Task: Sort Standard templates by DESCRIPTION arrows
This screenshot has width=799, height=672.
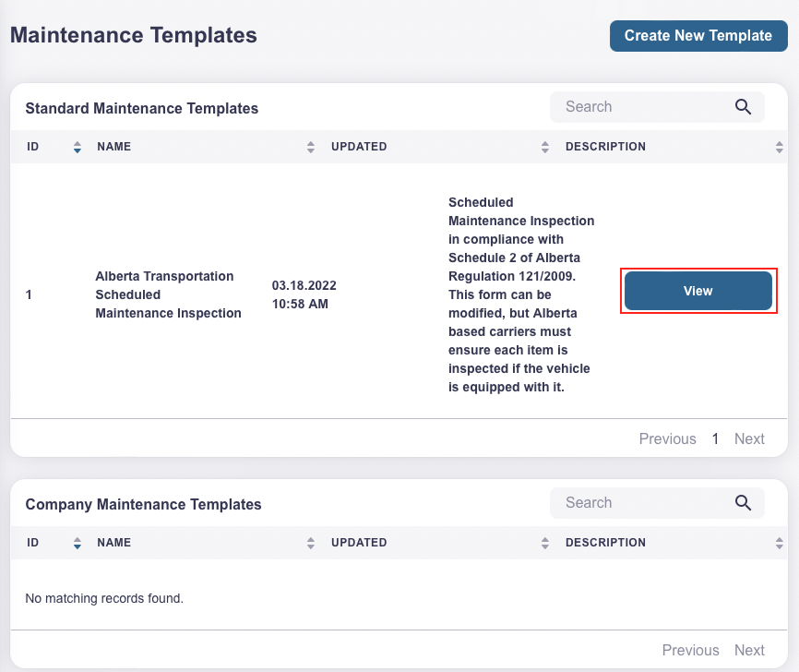Action: (x=780, y=147)
